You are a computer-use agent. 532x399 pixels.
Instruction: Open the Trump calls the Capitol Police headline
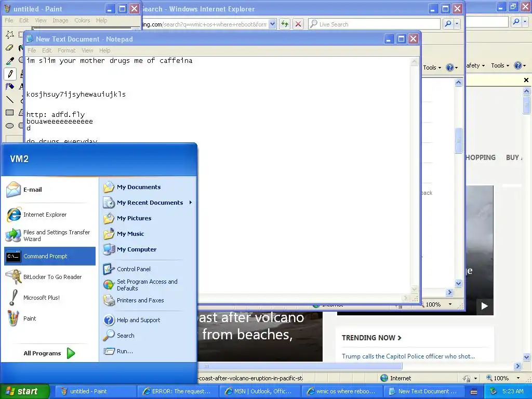pos(408,356)
